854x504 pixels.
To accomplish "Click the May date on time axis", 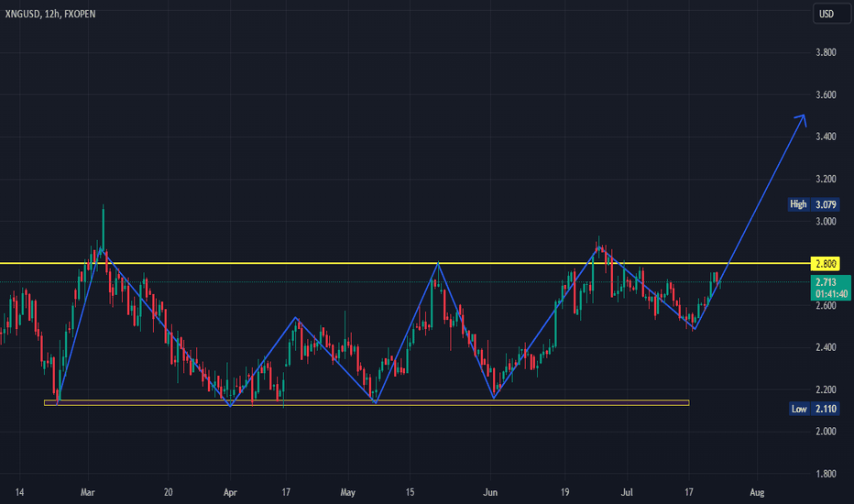I will 347,492.
